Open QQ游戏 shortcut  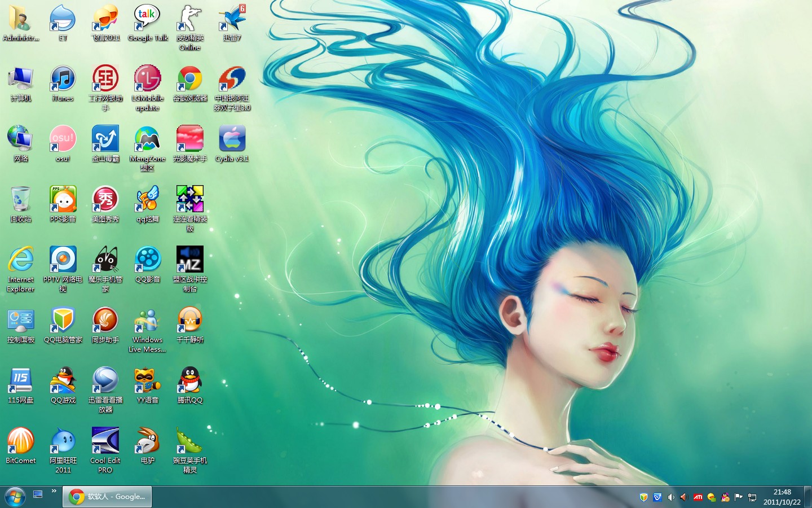[63, 386]
